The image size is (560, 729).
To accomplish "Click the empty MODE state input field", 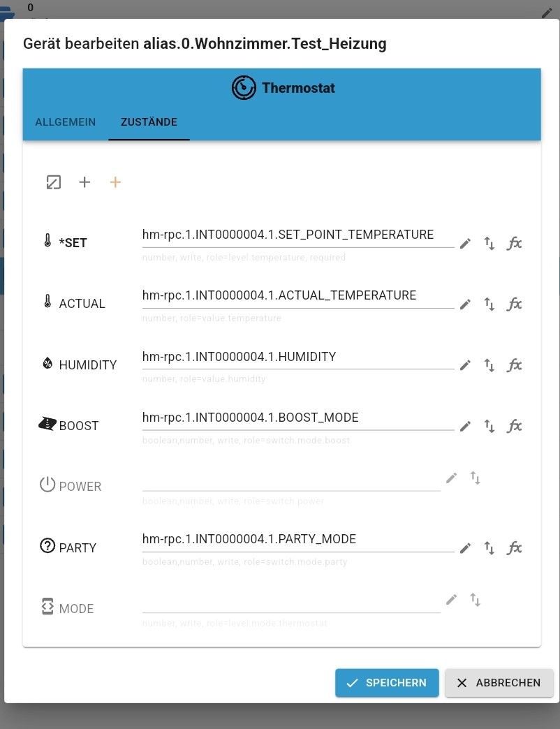I will pos(291,601).
